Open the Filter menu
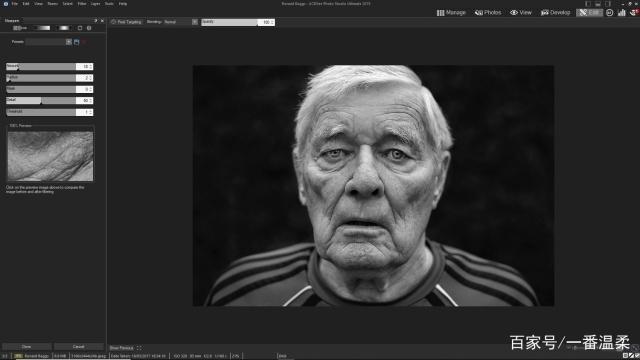The width and height of the screenshot is (640, 360). tap(82, 4)
